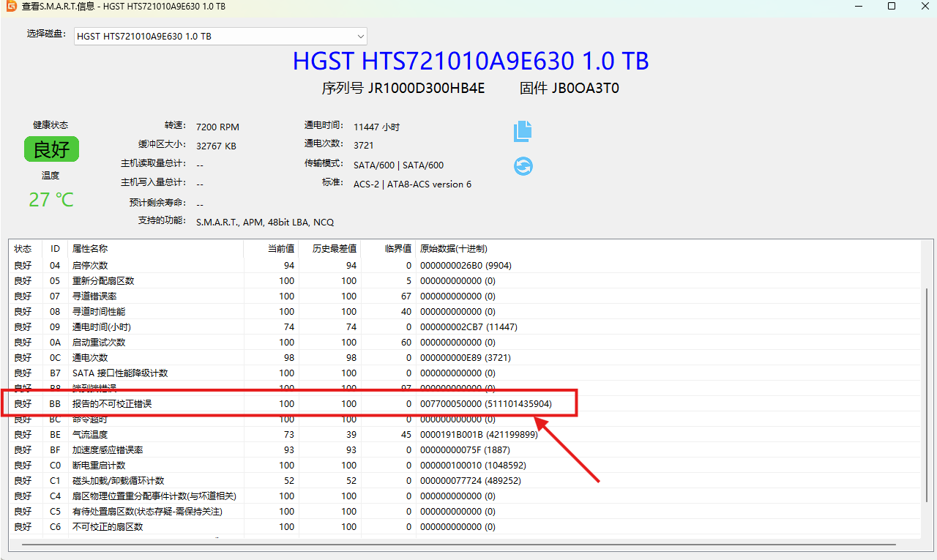Click the 27 ℃ temperature reading
Viewport: 937px width, 560px height.
[x=51, y=199]
